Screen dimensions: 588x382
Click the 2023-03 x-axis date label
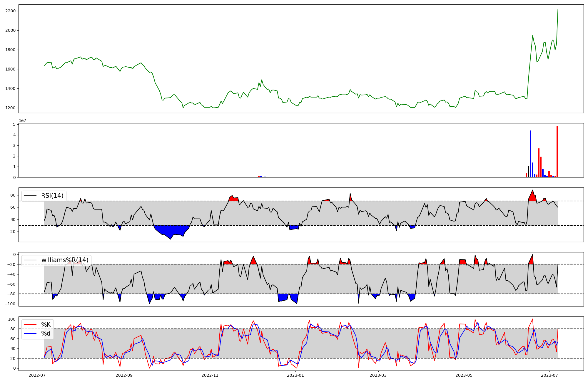coord(378,375)
